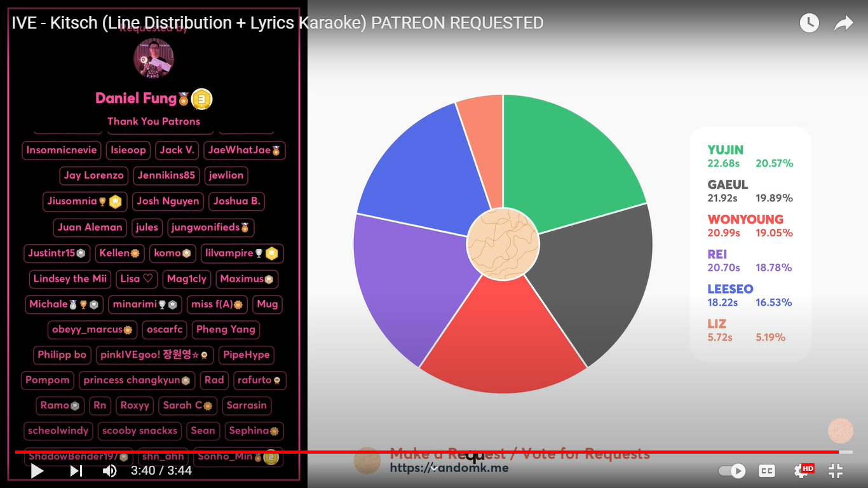Open the IVE - Kitsch video title link
Image resolution: width=868 pixels, height=488 pixels.
[x=278, y=23]
